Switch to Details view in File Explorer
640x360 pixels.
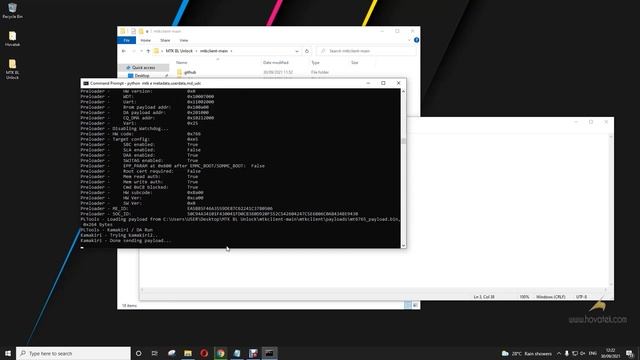pyautogui.click(x=408, y=305)
